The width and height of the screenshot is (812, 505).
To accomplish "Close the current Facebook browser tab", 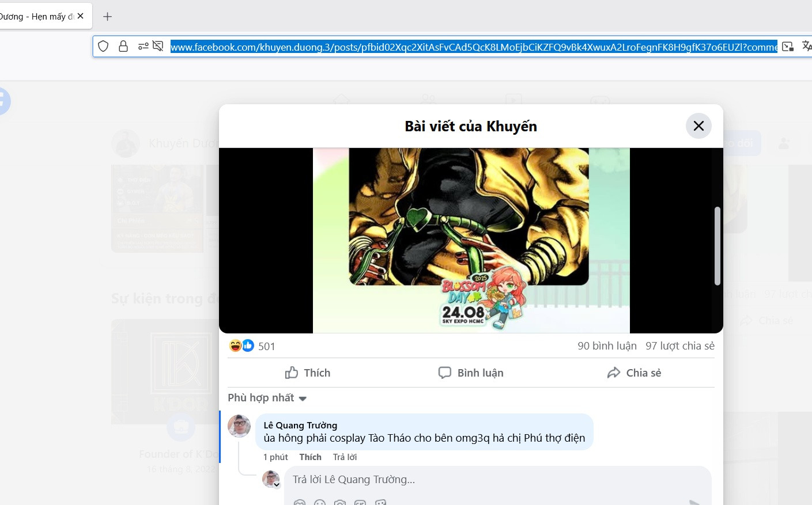I will tap(80, 16).
